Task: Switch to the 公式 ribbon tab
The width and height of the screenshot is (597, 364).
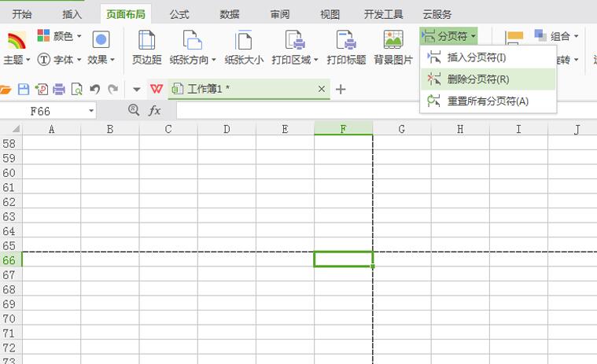Action: pos(179,14)
